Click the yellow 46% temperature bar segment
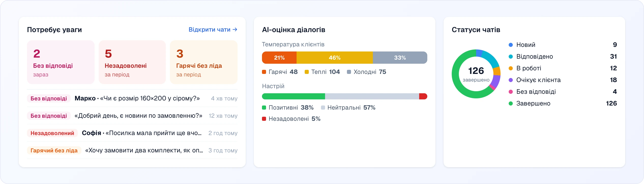 tap(335, 58)
